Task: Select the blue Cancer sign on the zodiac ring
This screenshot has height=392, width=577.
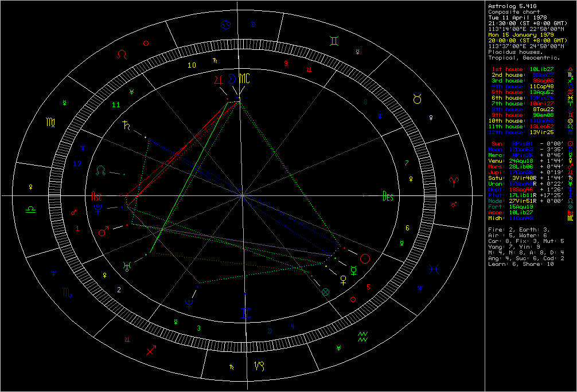Action: click(227, 25)
